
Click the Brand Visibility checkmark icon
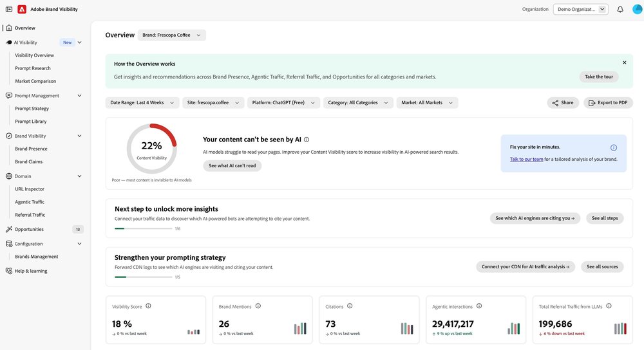(9, 136)
